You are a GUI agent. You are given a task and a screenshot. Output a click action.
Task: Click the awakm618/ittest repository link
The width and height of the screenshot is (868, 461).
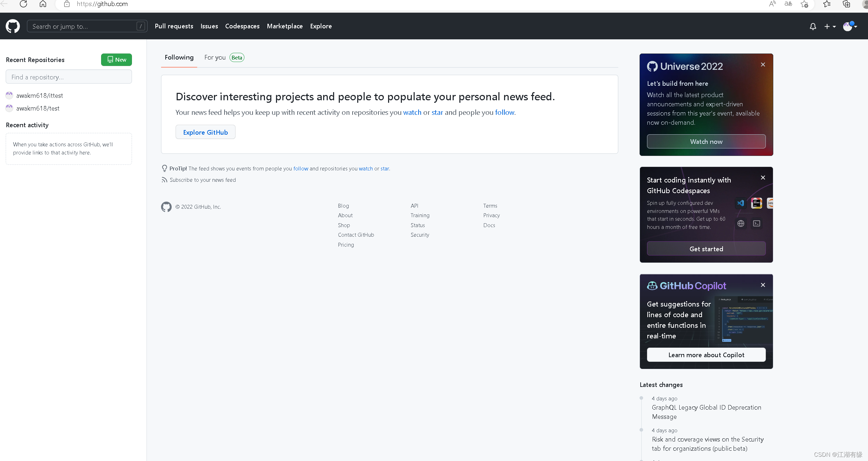39,95
